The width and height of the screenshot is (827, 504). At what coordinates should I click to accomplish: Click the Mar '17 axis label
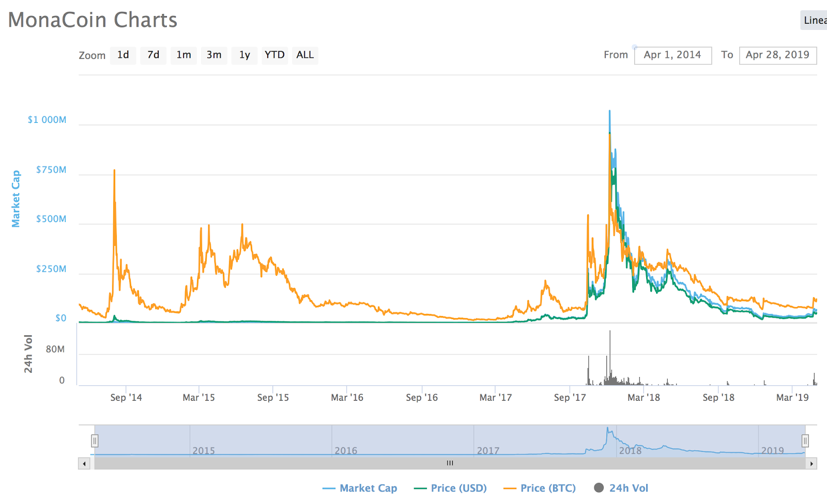[496, 398]
